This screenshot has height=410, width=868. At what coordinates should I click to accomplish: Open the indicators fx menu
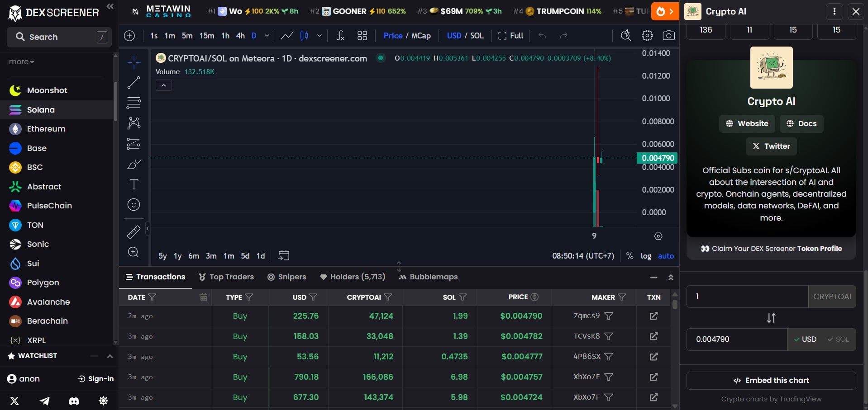pyautogui.click(x=340, y=36)
